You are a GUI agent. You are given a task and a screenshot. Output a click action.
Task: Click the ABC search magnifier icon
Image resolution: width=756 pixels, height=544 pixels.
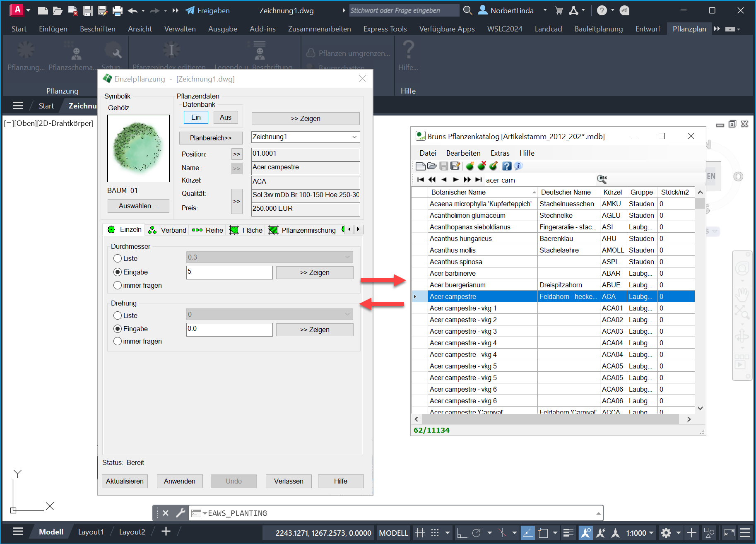point(602,179)
